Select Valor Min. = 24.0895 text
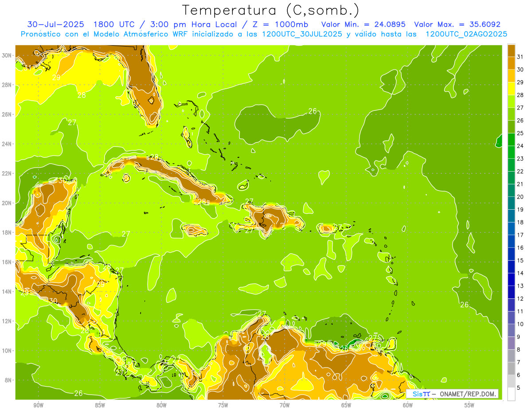 tap(363, 24)
